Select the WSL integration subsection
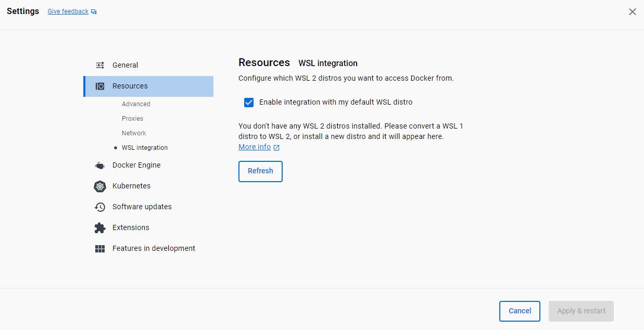Image resolution: width=644 pixels, height=330 pixels. (x=145, y=148)
